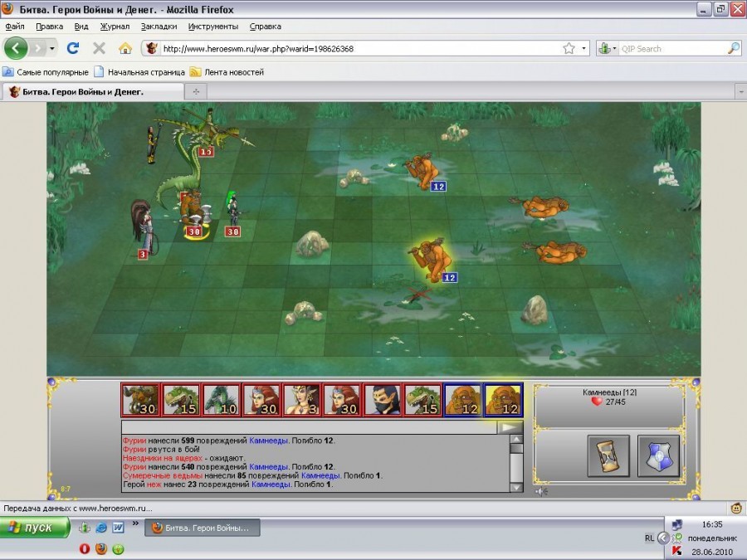747x560 pixels.
Task: Select the witch portrait numbered 3 in queue
Action: [x=301, y=400]
